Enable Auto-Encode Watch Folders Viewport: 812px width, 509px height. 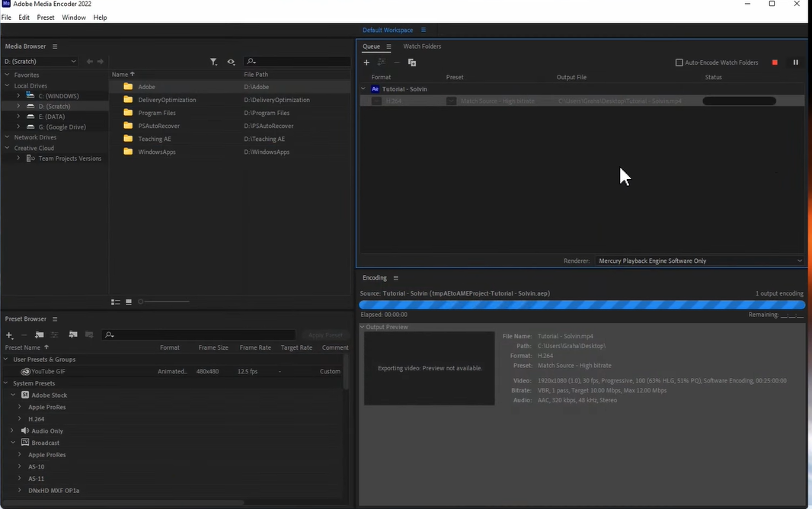click(679, 62)
